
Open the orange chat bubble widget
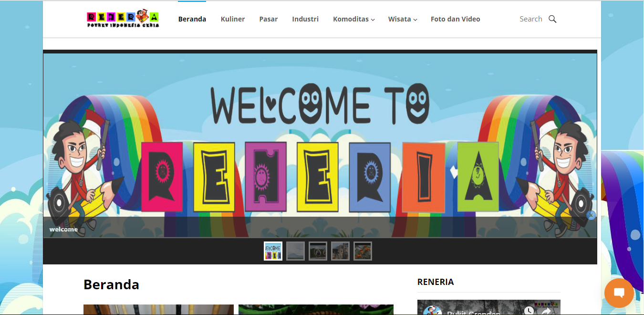tap(619, 293)
